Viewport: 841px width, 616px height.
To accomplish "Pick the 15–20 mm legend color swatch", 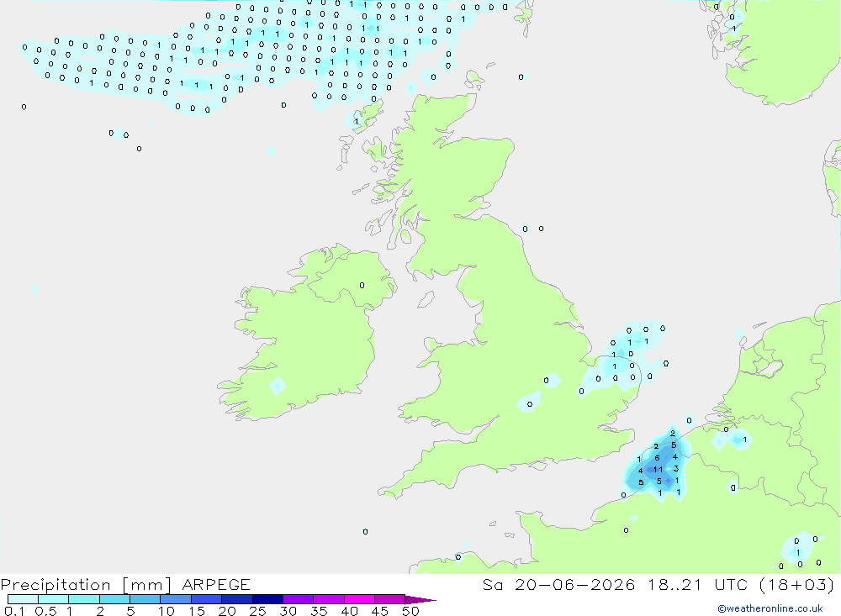I will (x=206, y=599).
